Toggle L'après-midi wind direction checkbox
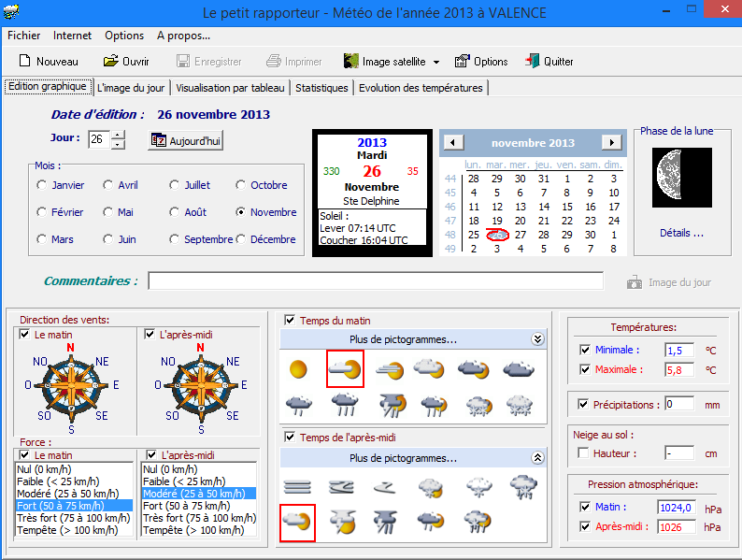Image resolution: width=742 pixels, height=560 pixels. pyautogui.click(x=150, y=334)
